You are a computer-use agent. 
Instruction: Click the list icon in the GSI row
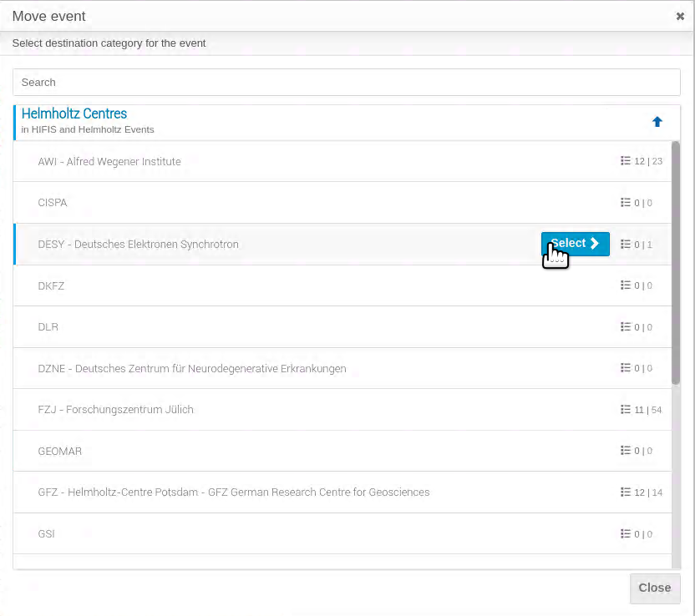[x=625, y=533]
